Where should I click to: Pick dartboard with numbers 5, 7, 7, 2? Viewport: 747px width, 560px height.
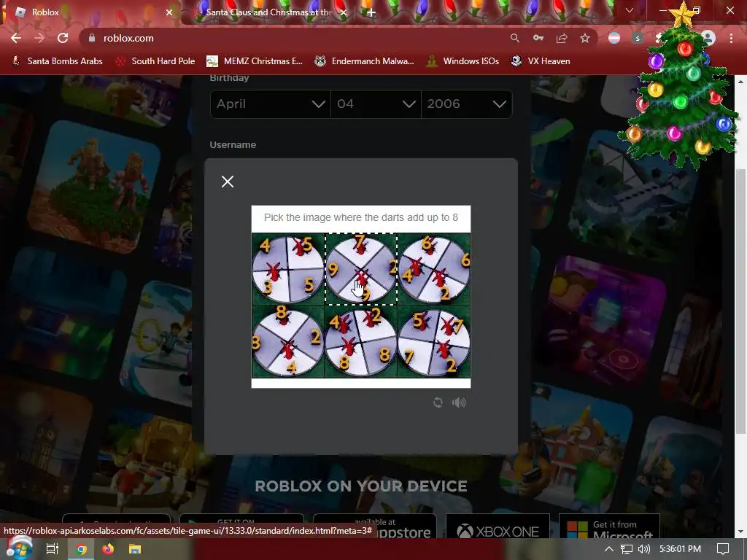[433, 342]
